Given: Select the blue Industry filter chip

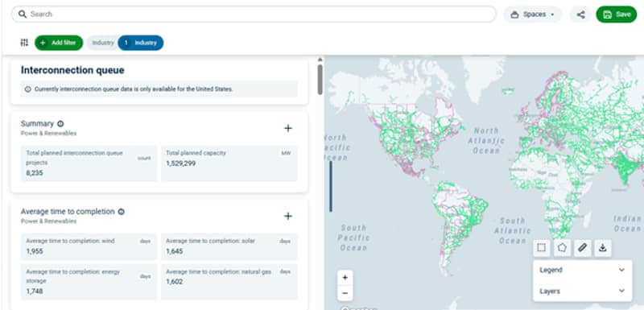Looking at the screenshot, I should click(140, 43).
